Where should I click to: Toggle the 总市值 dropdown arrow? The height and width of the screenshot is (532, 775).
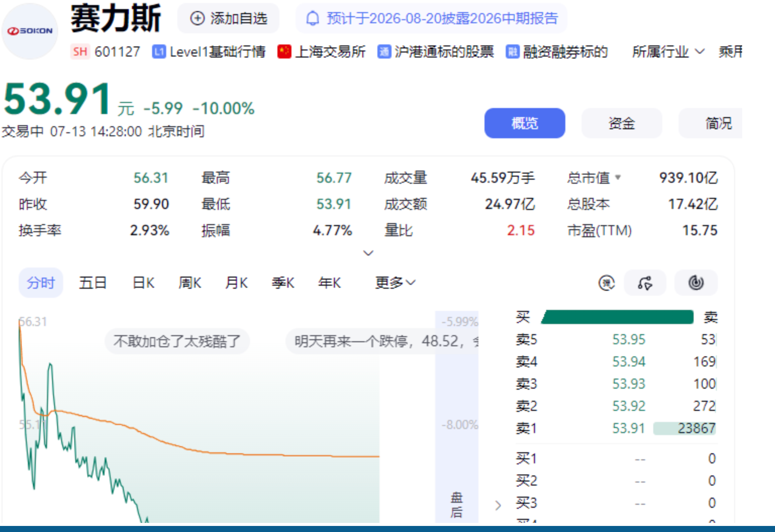coord(617,178)
